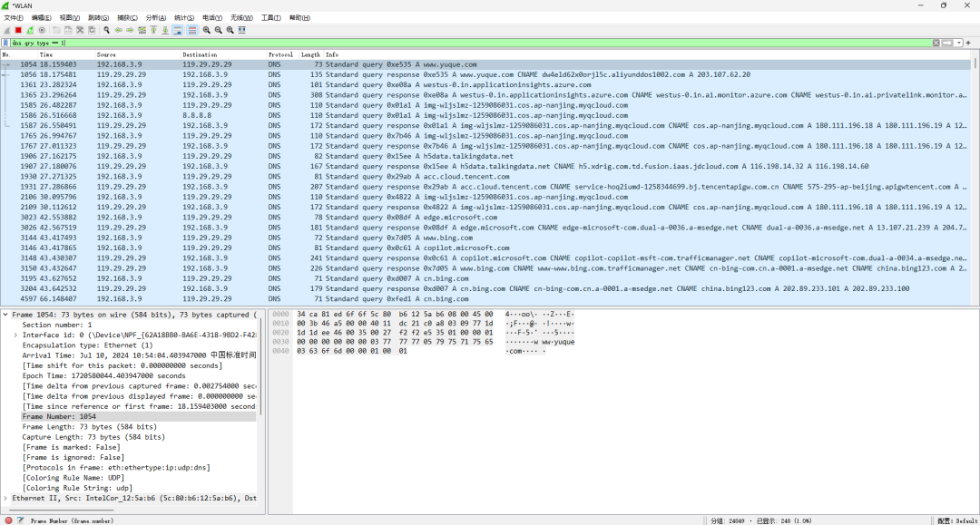Sort packets by the Source column header
The image size is (980, 525).
click(138, 55)
